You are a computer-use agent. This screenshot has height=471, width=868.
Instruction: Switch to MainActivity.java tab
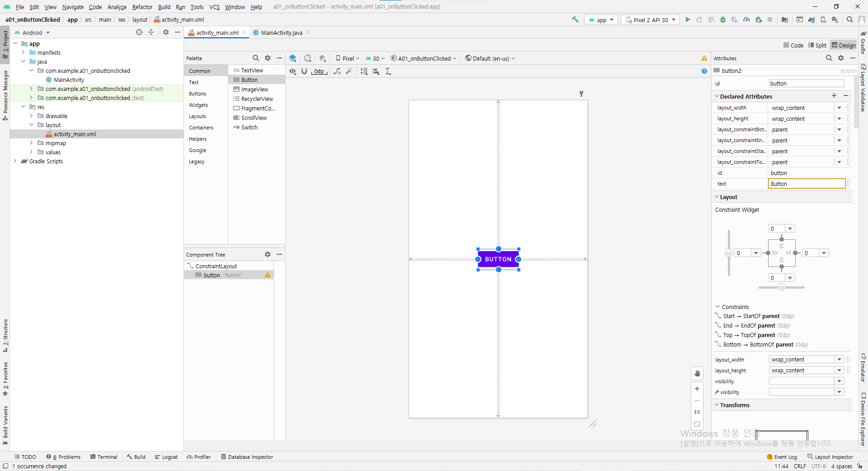(x=281, y=33)
